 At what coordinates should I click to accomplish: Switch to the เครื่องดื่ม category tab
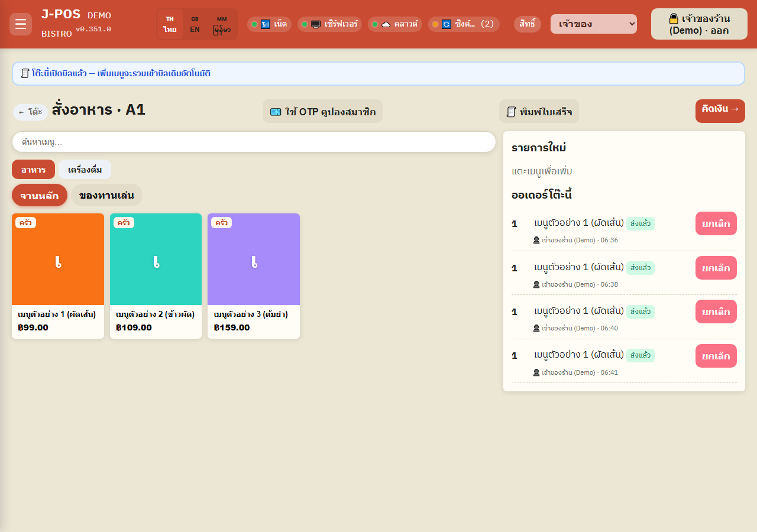click(x=85, y=170)
